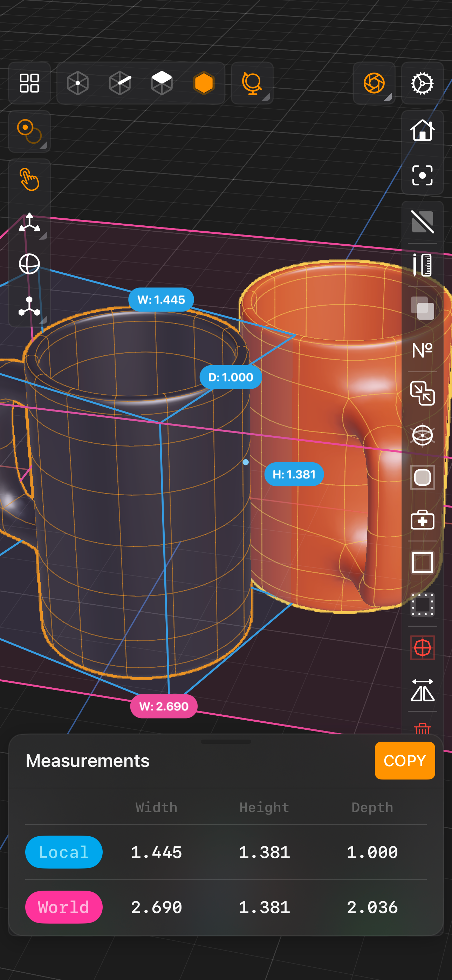Select the dotted marquee selection icon

[x=422, y=605]
